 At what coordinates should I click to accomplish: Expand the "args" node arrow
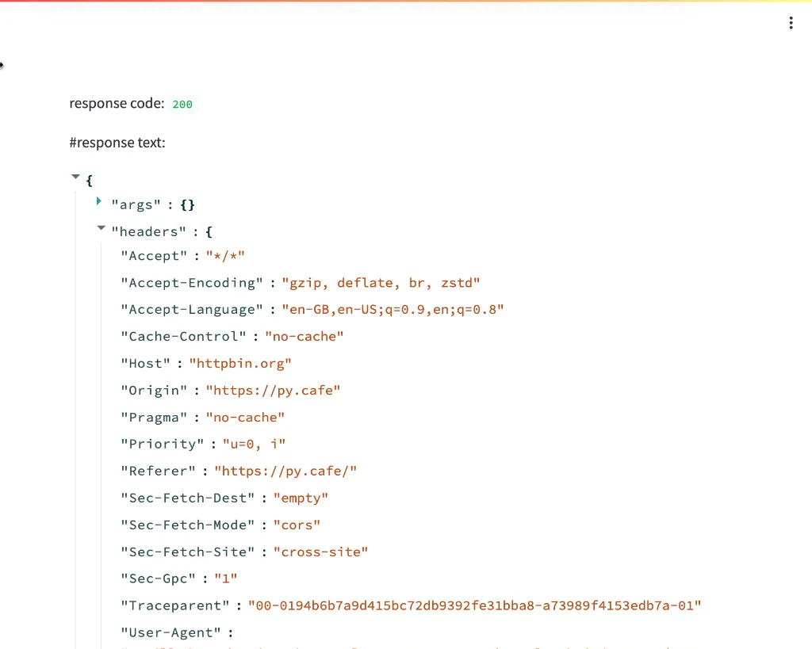(99, 202)
